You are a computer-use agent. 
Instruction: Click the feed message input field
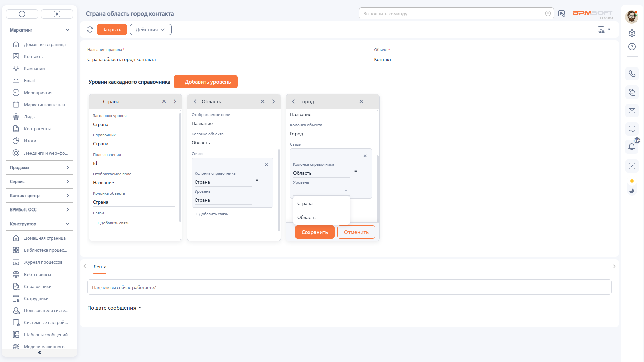pos(349,287)
